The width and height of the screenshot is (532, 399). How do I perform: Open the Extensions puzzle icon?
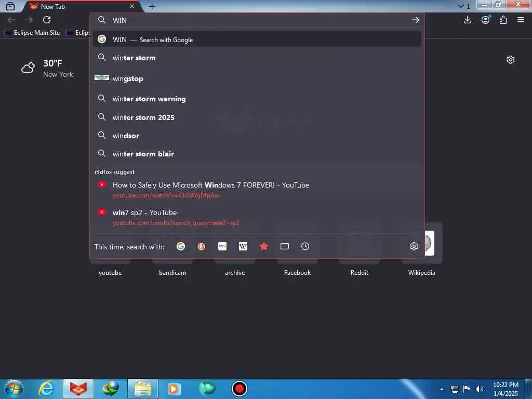(x=503, y=20)
